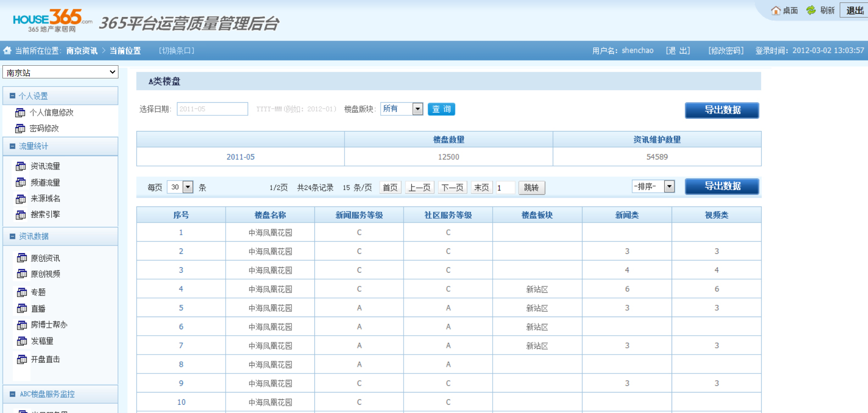Viewport: 868px width, 413px height.
Task: Click the green refresh icon beside 刷新
Action: (x=811, y=10)
